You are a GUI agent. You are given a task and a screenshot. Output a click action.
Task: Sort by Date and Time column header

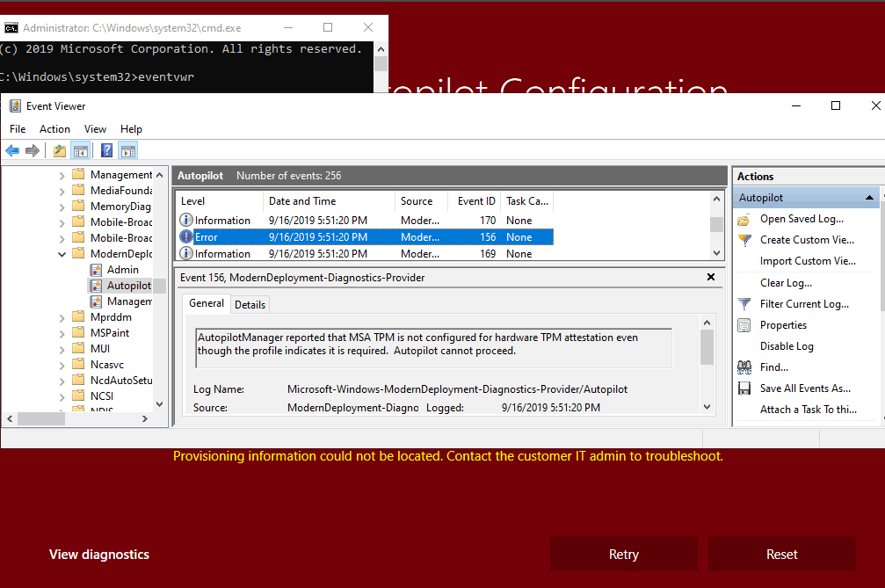[x=329, y=201]
